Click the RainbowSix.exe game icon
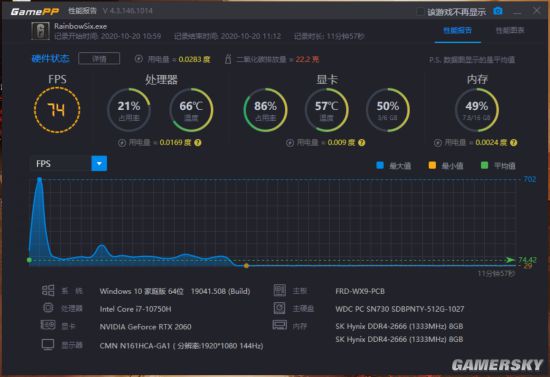 pos(41,31)
